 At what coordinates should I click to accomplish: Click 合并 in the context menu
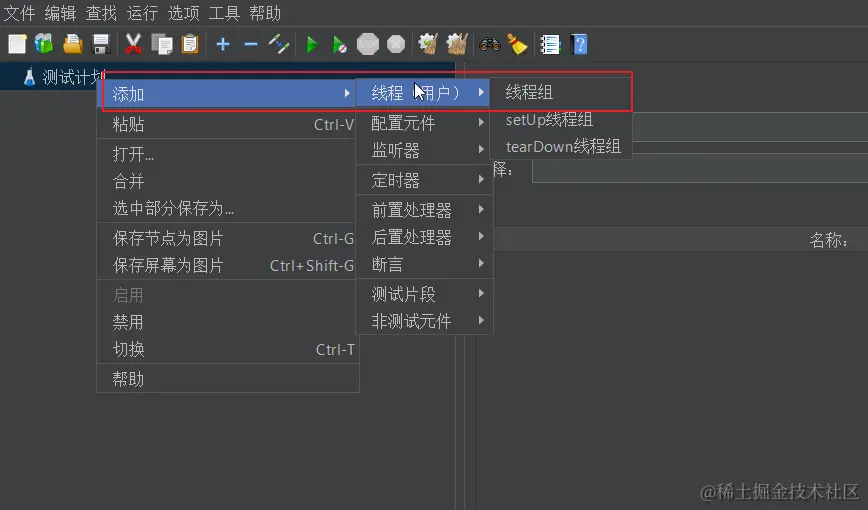coord(227,181)
